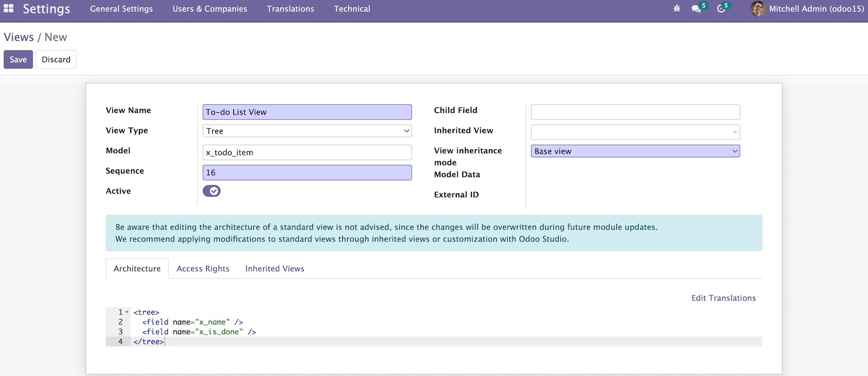Open the Users & Companies menu

click(x=209, y=9)
